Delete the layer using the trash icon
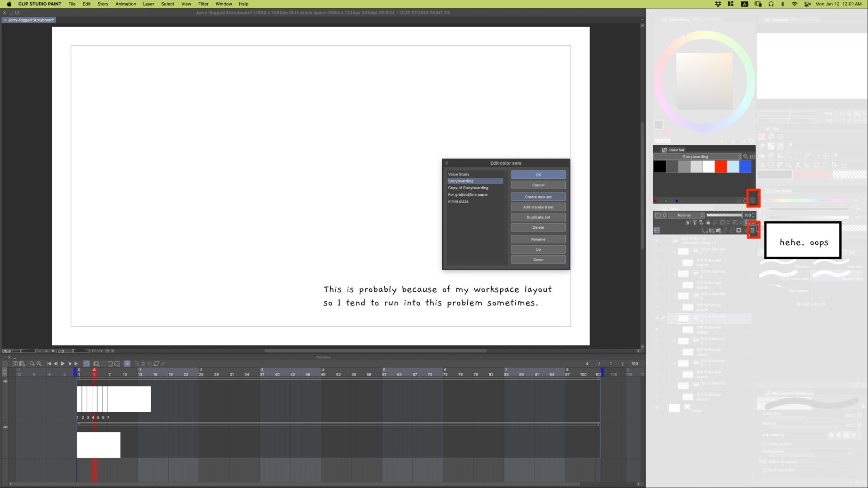The width and height of the screenshot is (868, 488). [x=752, y=230]
